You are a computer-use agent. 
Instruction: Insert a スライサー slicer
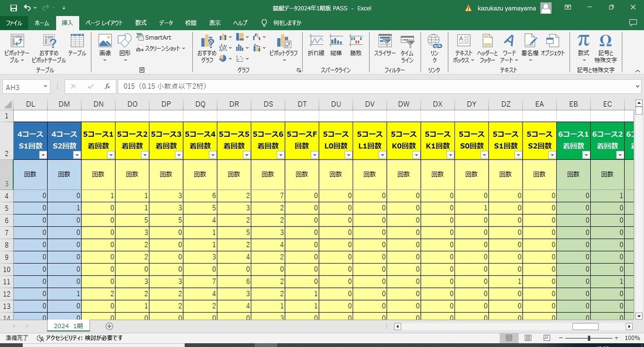tap(385, 45)
